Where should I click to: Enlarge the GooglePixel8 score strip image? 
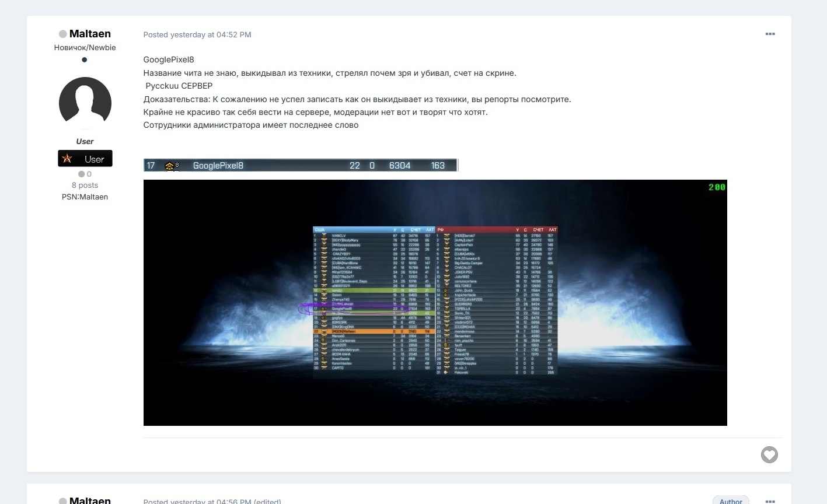point(301,165)
